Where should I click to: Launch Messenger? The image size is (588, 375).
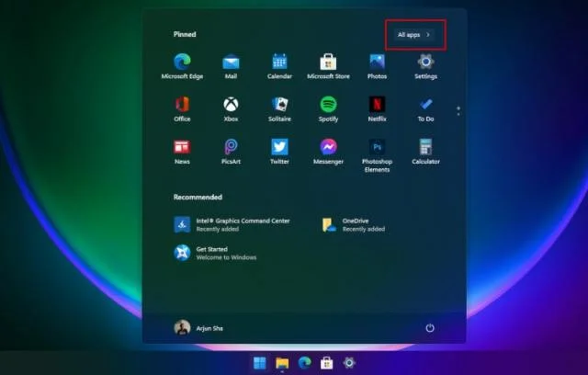328,152
